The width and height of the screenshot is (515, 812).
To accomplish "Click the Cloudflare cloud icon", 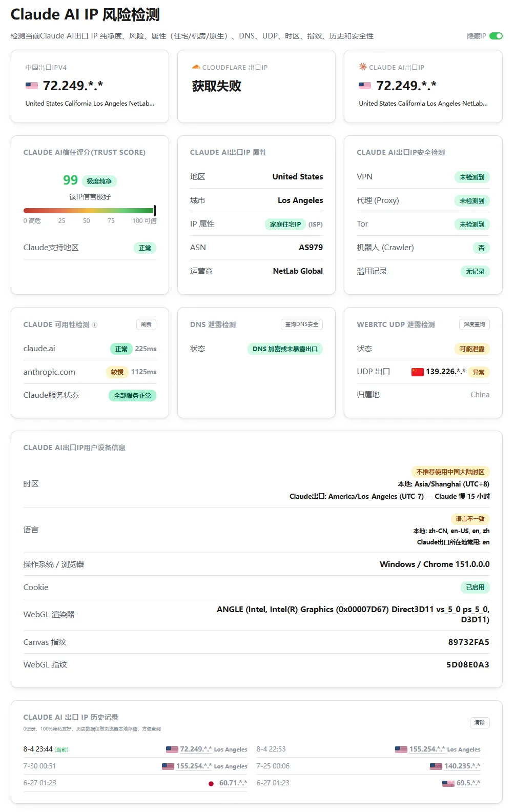I will pyautogui.click(x=196, y=67).
